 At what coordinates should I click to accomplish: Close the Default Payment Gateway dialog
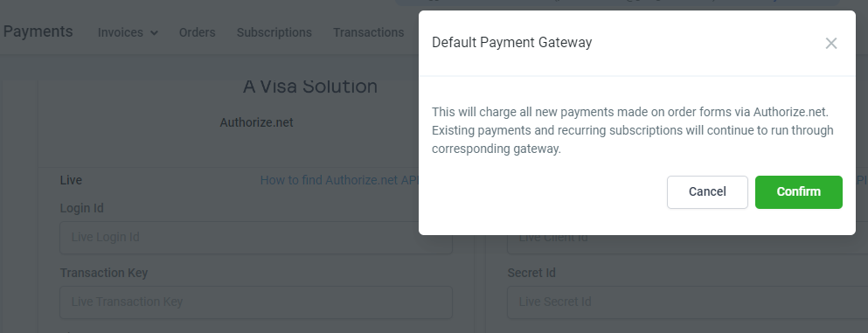click(x=830, y=43)
